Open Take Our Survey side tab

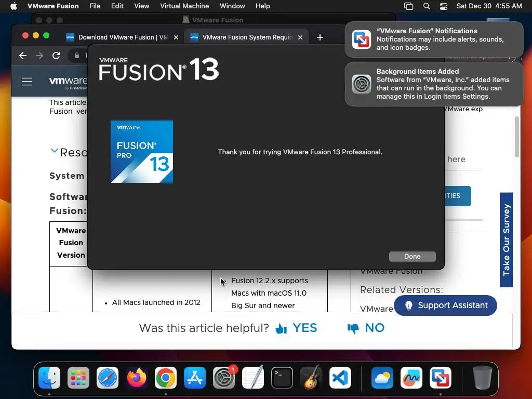click(x=506, y=240)
